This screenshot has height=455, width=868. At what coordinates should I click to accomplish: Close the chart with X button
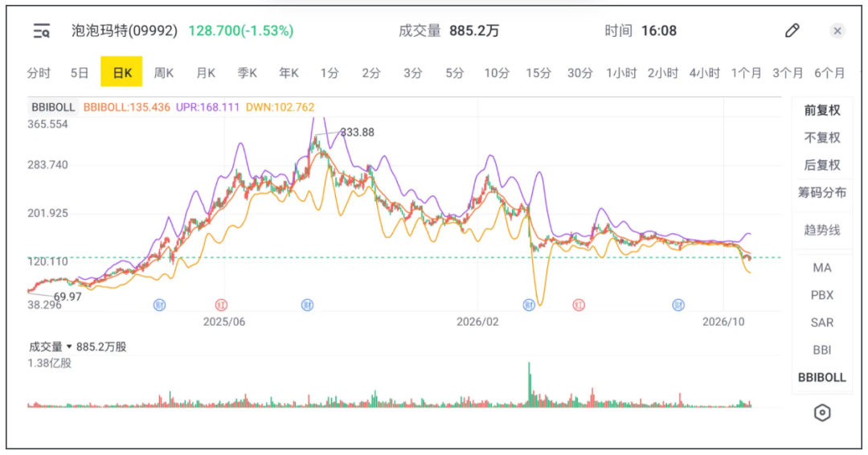click(837, 31)
